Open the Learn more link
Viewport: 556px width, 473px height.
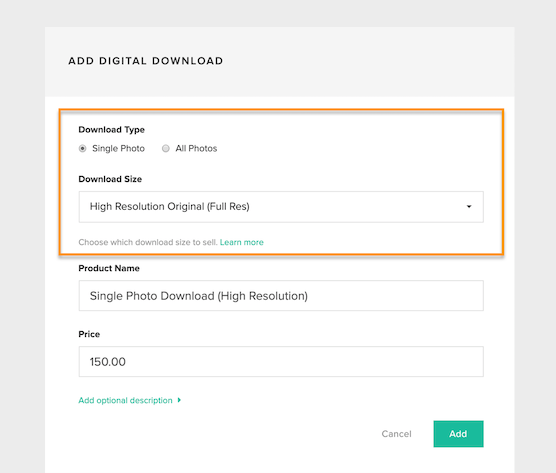(x=241, y=242)
